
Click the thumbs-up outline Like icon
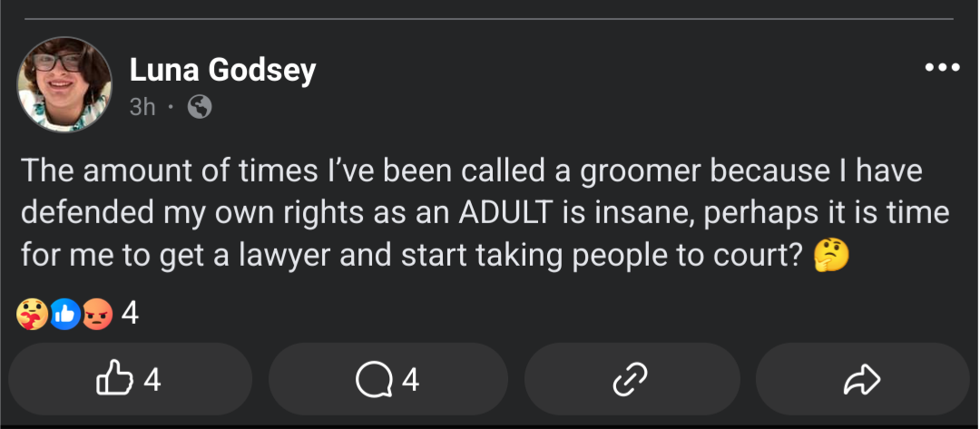click(x=115, y=378)
